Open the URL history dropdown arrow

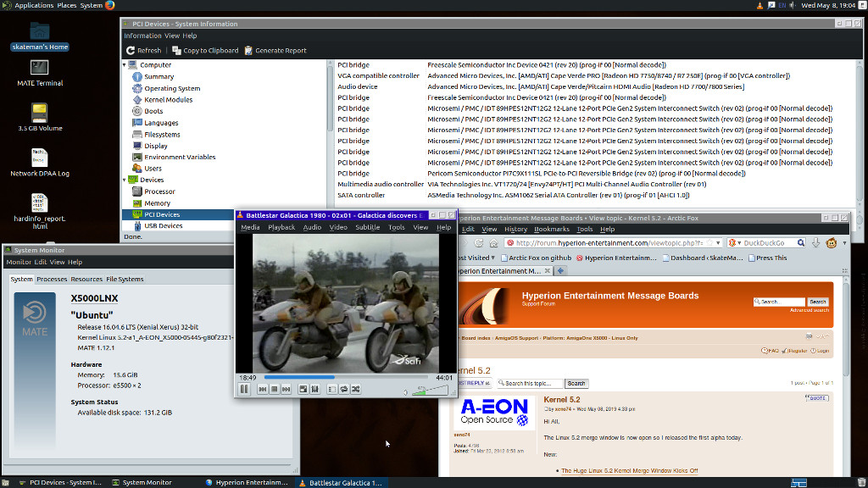pos(718,243)
